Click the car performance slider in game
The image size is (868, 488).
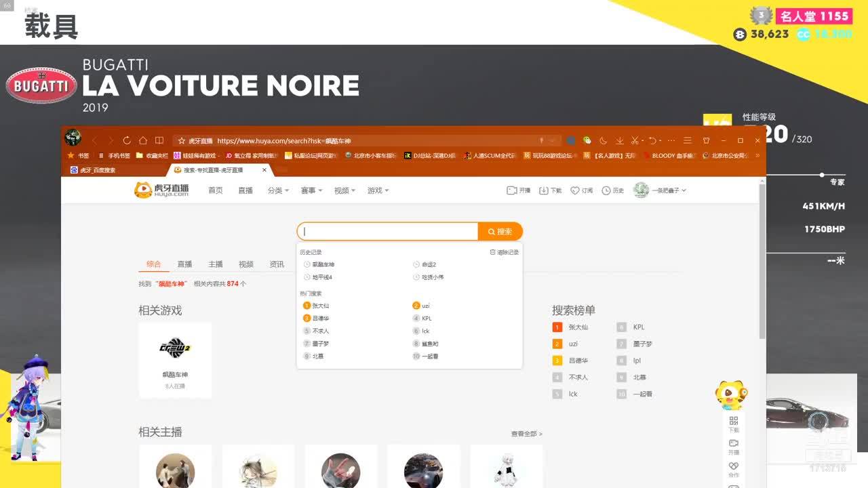822,175
